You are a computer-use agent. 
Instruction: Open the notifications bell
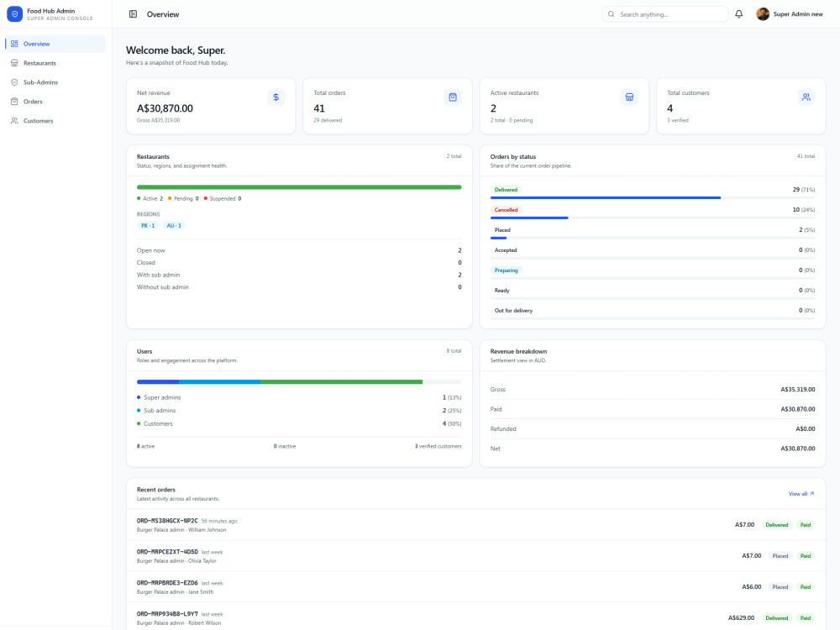point(738,14)
